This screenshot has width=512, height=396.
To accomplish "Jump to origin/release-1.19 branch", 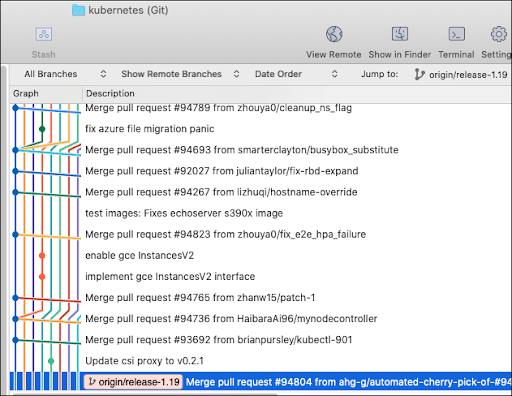I will pyautogui.click(x=468, y=74).
